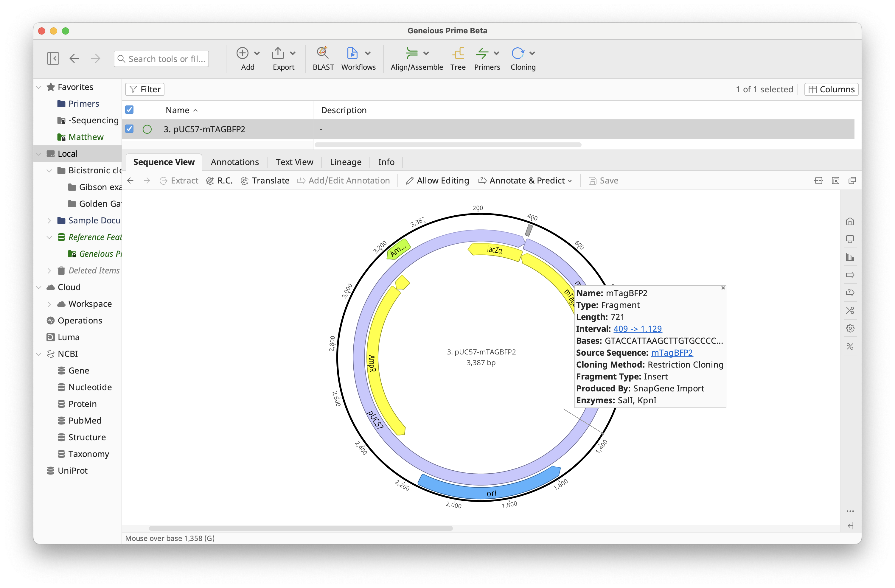Expand the Sample Documents folder
The width and height of the screenshot is (895, 588).
[49, 220]
